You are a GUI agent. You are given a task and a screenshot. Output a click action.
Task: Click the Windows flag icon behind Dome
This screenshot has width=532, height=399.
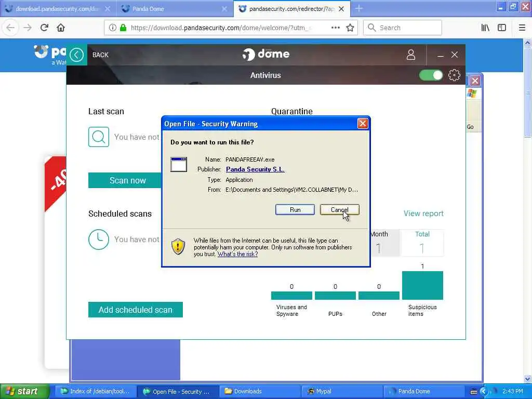click(472, 93)
